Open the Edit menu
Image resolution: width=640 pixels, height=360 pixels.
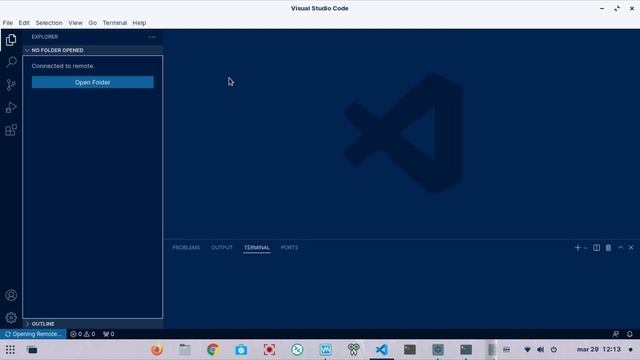pyautogui.click(x=24, y=23)
